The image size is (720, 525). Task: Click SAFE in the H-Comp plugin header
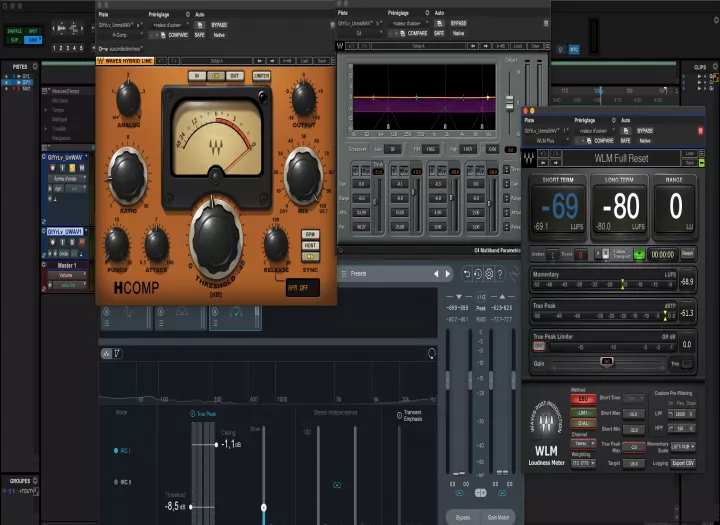[199, 35]
